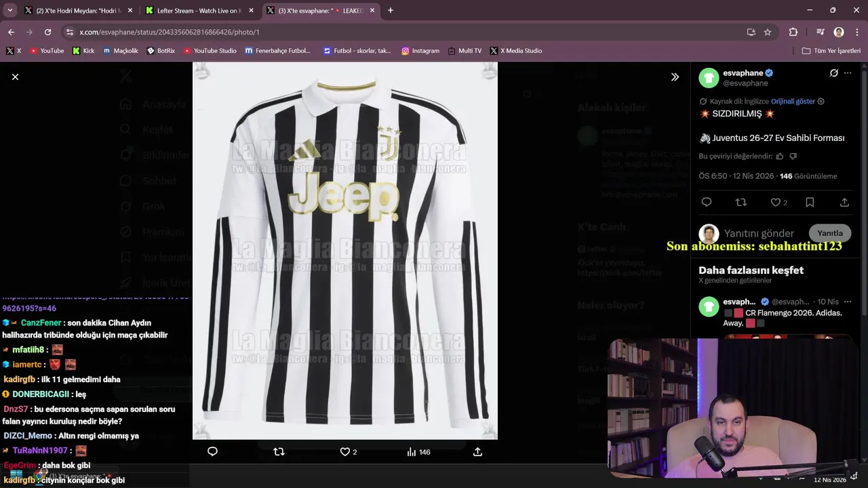Screen dimensions: 868x488
Task: Open the Kick bookmark
Action: click(x=83, y=51)
